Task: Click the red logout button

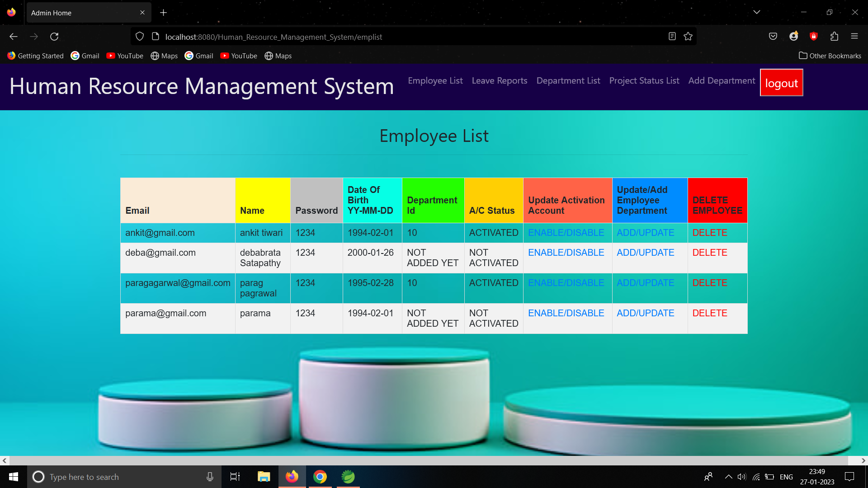Action: (781, 83)
